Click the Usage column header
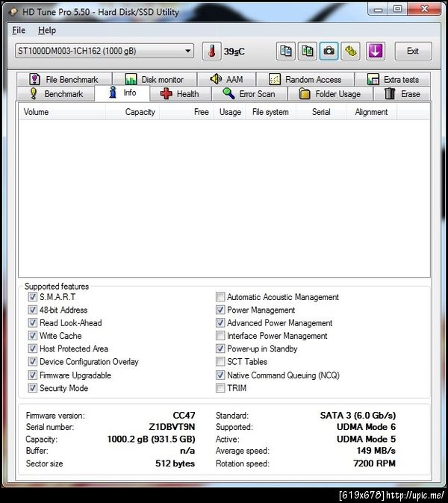Image resolution: width=448 pixels, height=503 pixels. (229, 112)
